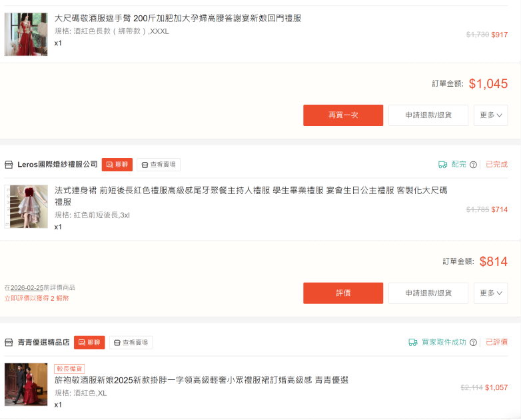Click spec text 酒紅色,XL

point(81,393)
